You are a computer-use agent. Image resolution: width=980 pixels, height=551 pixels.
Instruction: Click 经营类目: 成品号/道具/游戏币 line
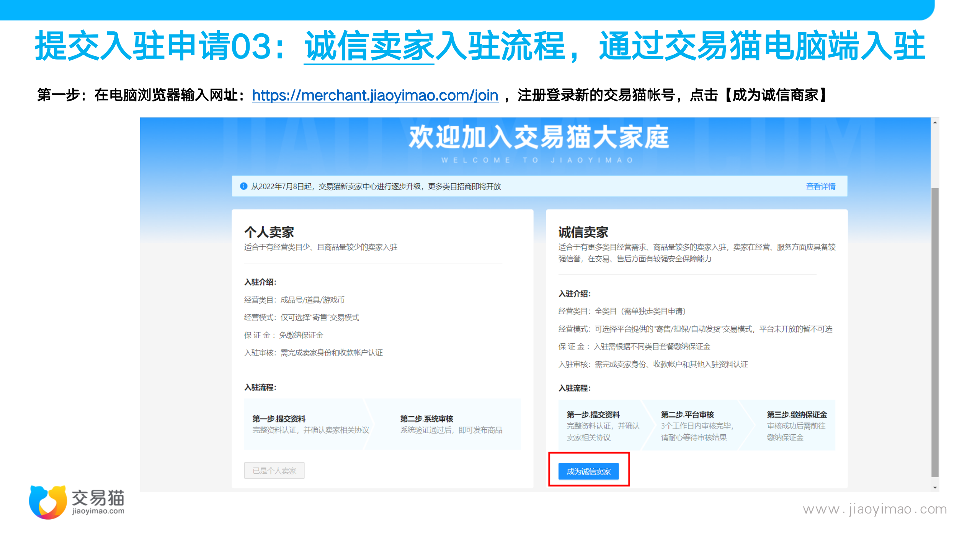point(294,300)
